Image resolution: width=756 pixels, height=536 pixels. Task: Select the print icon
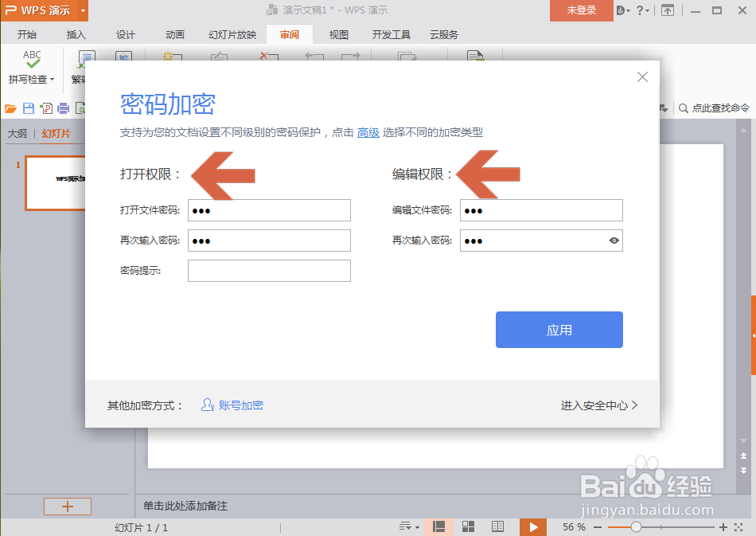(63, 108)
